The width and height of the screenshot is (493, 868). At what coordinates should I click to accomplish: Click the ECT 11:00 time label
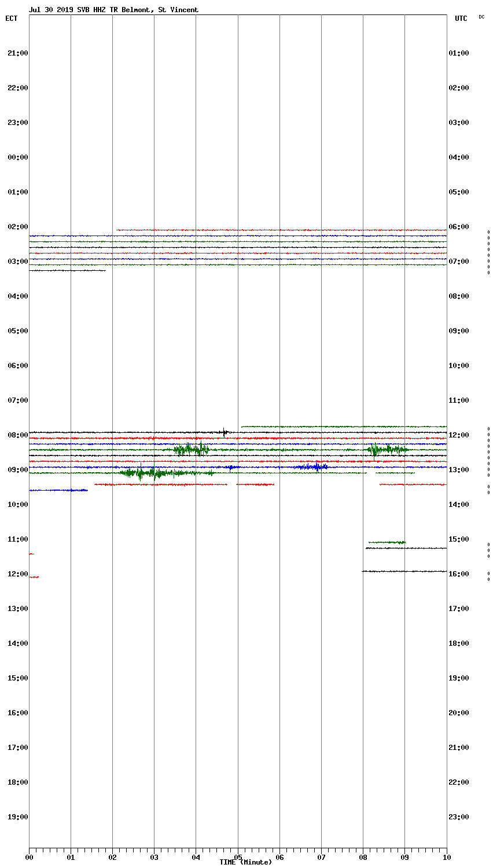click(18, 539)
